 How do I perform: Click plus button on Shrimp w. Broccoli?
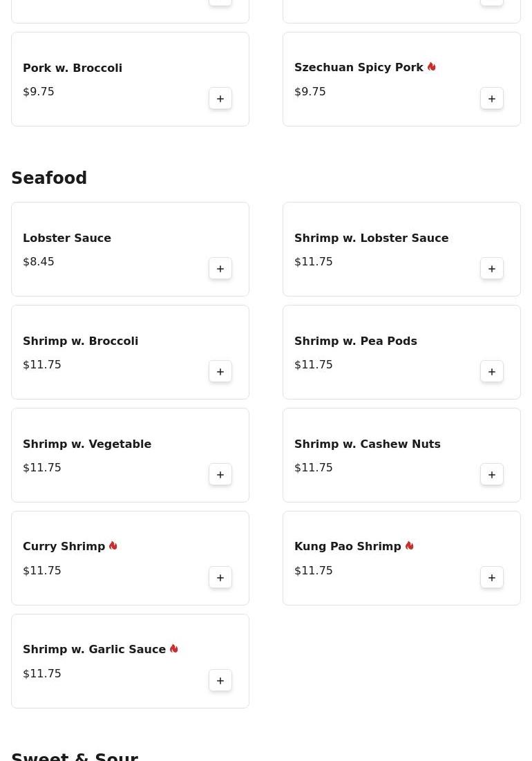(220, 371)
